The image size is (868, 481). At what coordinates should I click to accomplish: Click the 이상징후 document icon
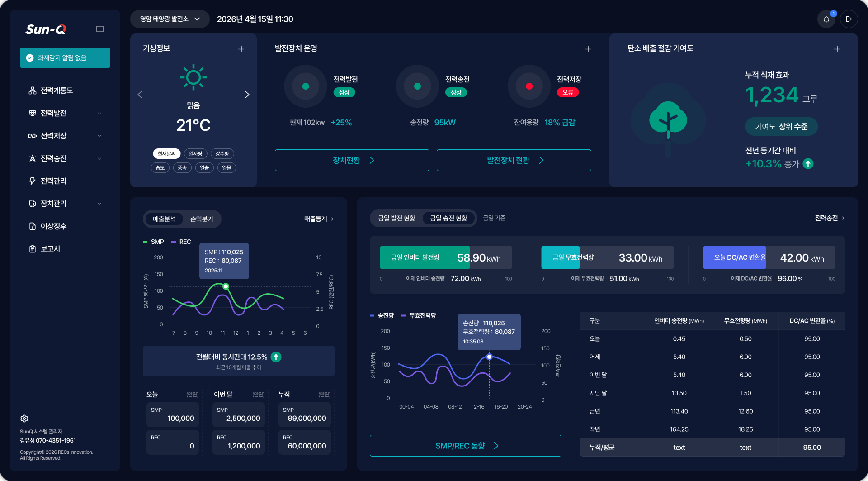(33, 226)
